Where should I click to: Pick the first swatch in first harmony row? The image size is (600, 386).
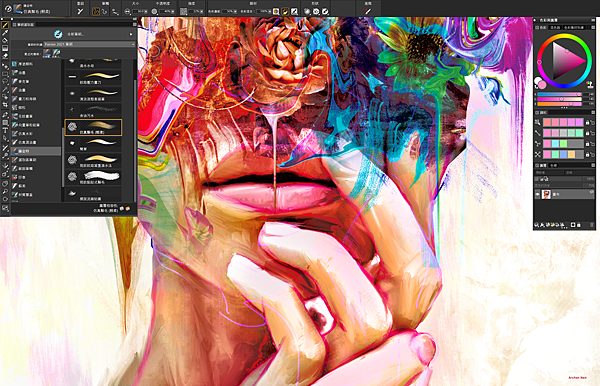[547, 122]
